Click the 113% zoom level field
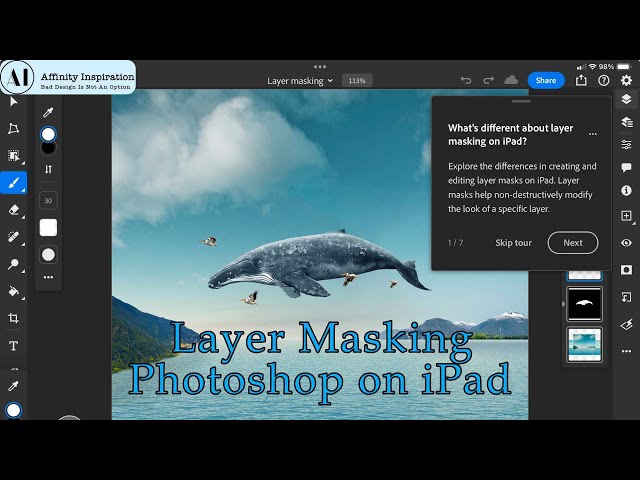The width and height of the screenshot is (640, 480). pos(357,81)
